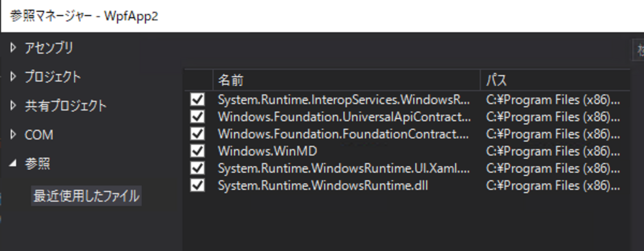
Task: Uncheck System.Runtime.InteropServices.WindowsRuntime reference checkbox
Action: coord(198,100)
